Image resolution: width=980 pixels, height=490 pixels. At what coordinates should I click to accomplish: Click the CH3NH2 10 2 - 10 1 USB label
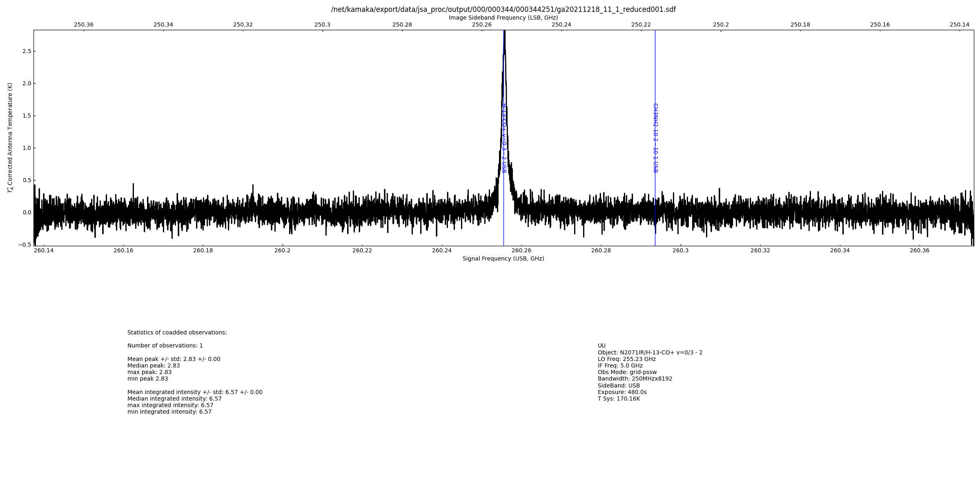655,138
